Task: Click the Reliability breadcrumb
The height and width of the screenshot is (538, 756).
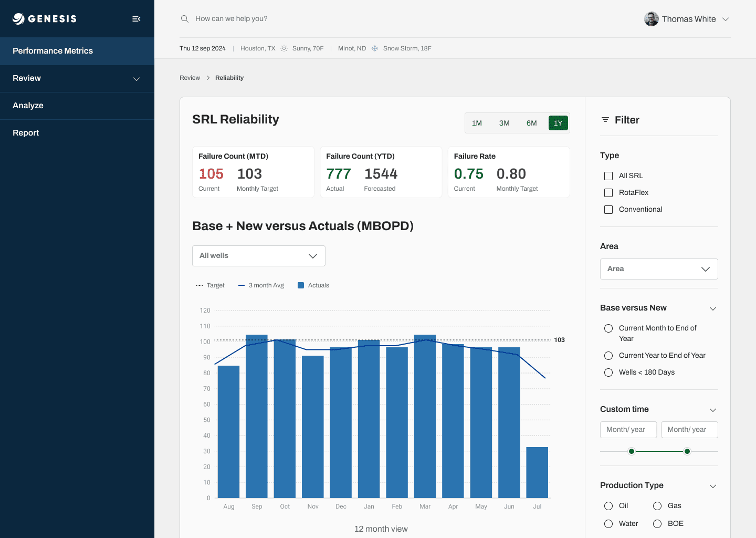Action: (229, 78)
